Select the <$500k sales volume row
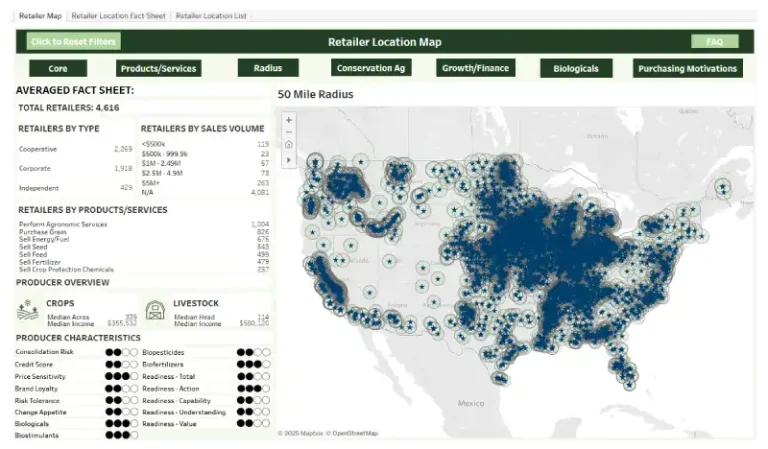Viewport: 768px width, 449px height. pyautogui.click(x=205, y=144)
